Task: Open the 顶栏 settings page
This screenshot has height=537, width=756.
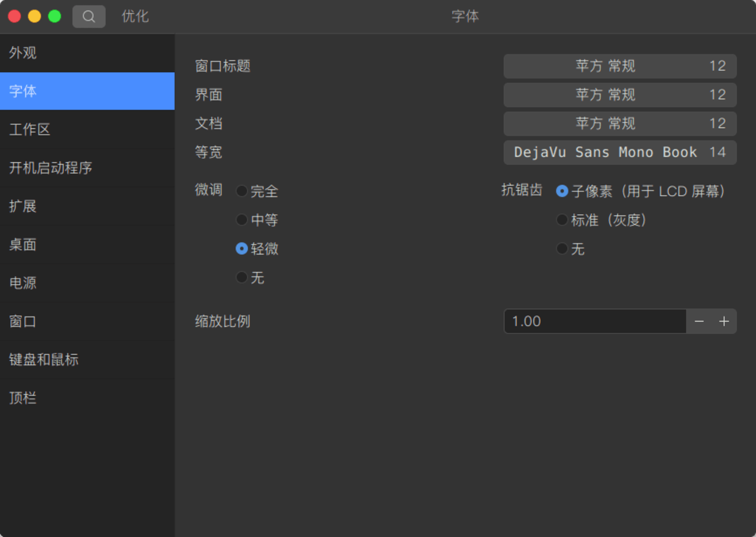Action: click(87, 398)
